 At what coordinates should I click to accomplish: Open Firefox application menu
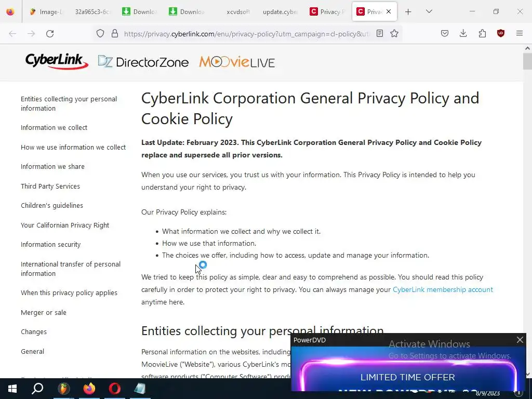pos(520,34)
